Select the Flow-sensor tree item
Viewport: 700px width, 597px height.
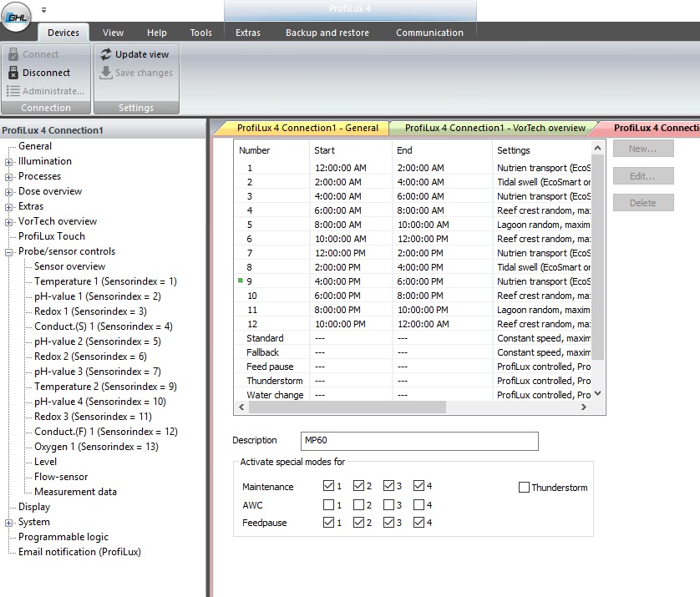[61, 477]
